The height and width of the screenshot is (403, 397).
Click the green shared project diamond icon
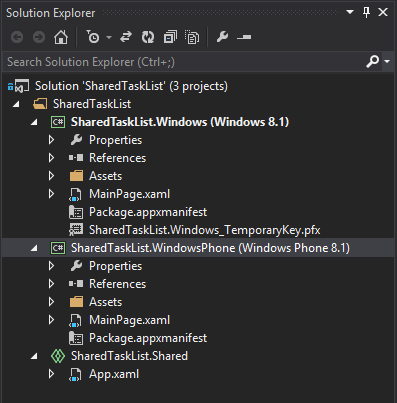point(58,356)
